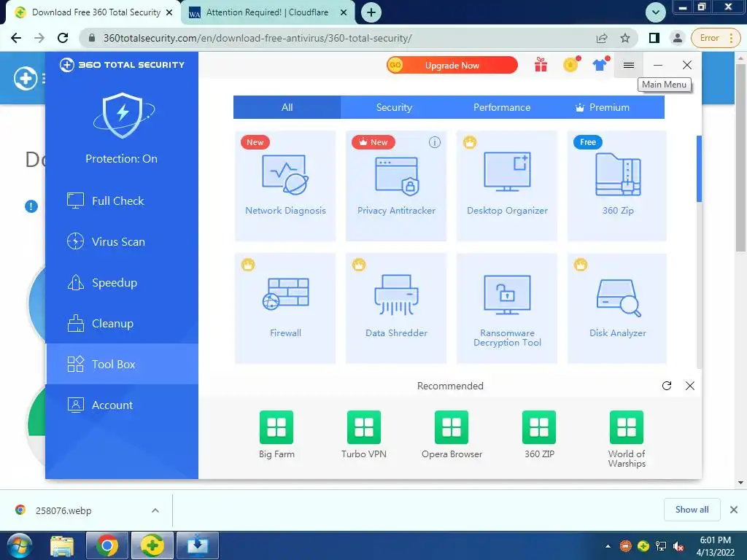Viewport: 747px width, 560px height.
Task: Switch to Attention Required Cloudflare tab
Action: coord(267,12)
